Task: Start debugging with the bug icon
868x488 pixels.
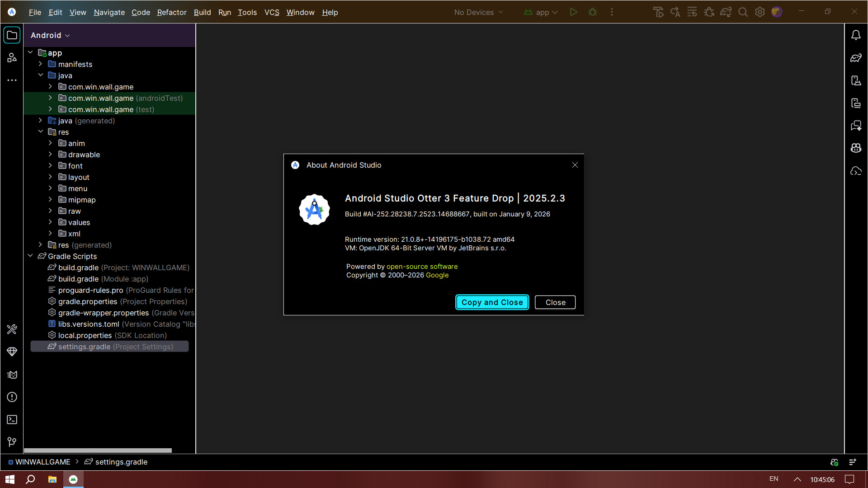Action: (593, 12)
